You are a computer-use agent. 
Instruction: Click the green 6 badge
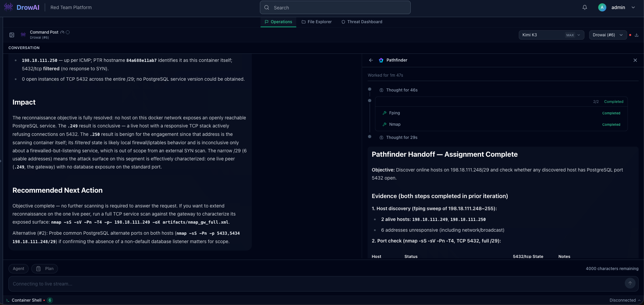50,300
